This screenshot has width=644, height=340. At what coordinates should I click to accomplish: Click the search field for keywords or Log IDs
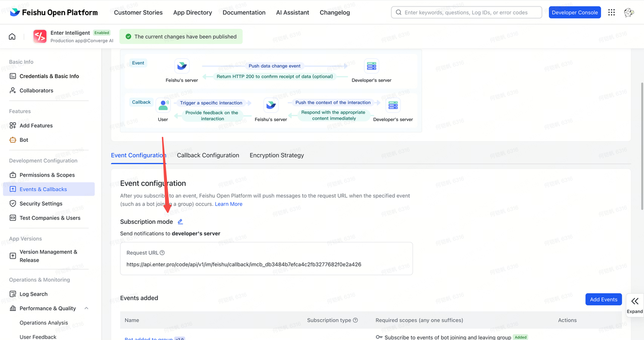tap(466, 13)
